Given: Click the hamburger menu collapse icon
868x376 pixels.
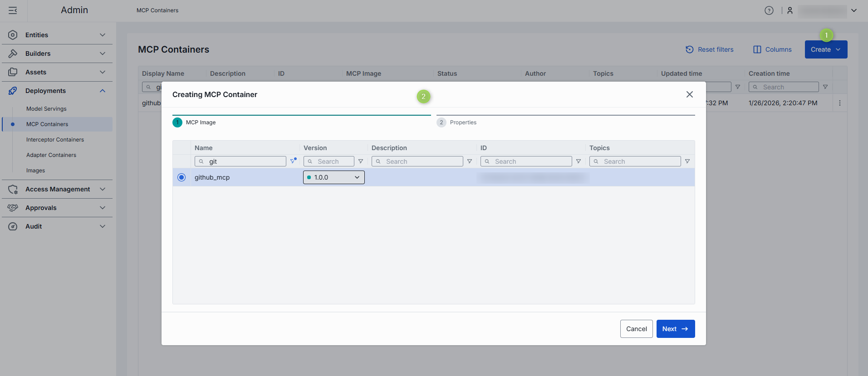Looking at the screenshot, I should (x=13, y=10).
